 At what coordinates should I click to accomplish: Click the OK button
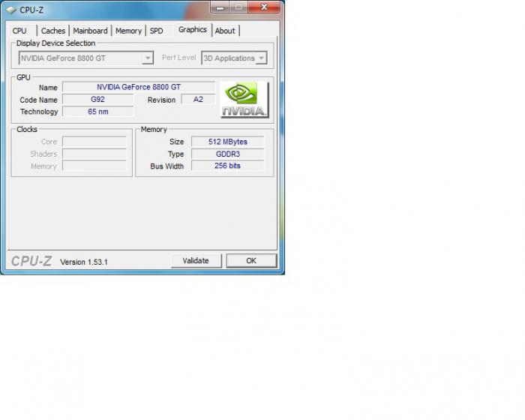pyautogui.click(x=251, y=260)
